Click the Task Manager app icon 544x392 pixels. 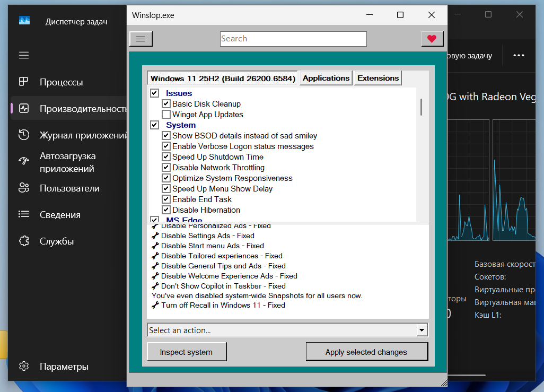(24, 21)
